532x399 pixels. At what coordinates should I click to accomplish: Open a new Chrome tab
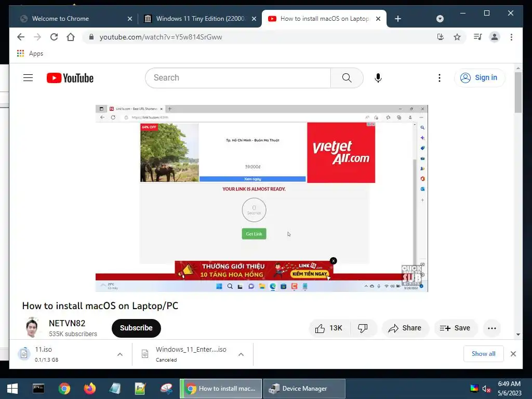tap(398, 19)
